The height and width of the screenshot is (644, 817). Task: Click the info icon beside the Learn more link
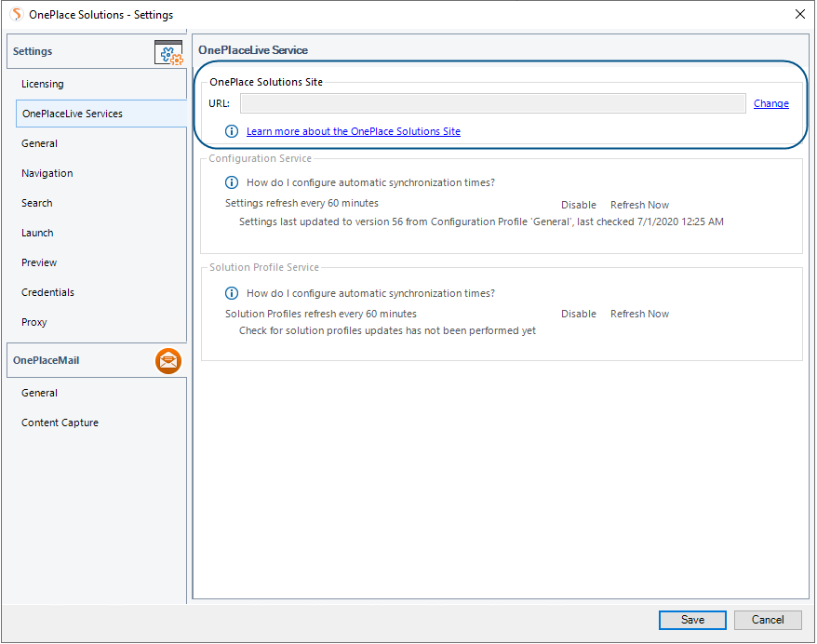click(x=231, y=131)
